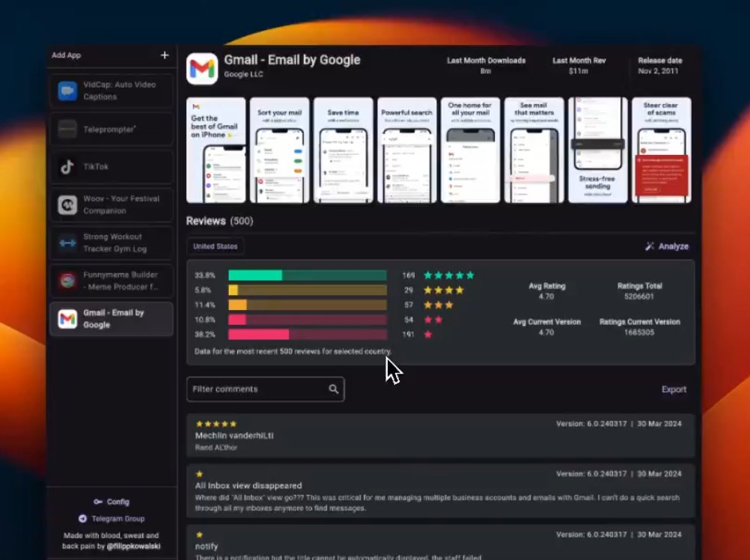Viewport: 750px width, 560px height.
Task: Select the VidCap app icon in sidebar
Action: (67, 91)
